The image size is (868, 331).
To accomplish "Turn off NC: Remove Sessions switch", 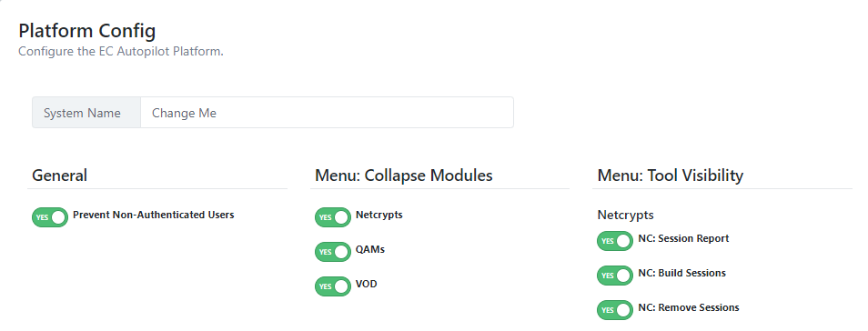I will 614,310.
